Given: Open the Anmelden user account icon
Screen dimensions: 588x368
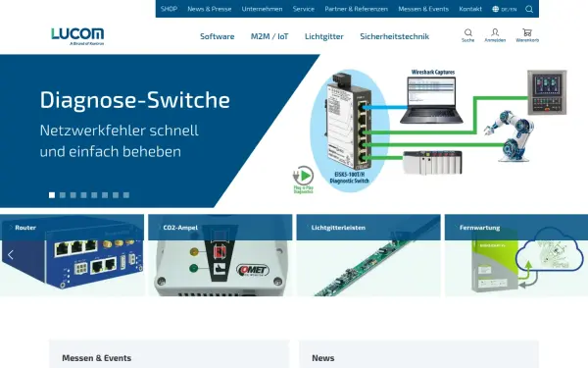Looking at the screenshot, I should (x=495, y=35).
